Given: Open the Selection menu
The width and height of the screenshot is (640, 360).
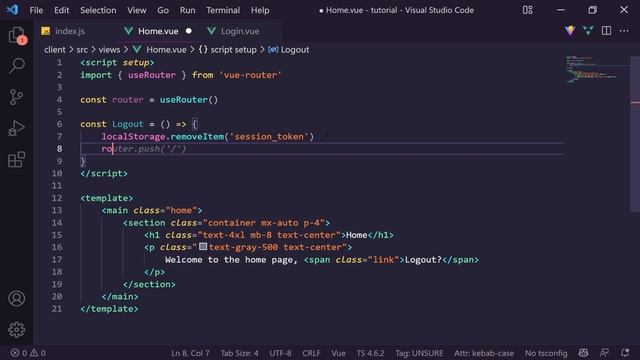Looking at the screenshot, I should click(x=98, y=10).
